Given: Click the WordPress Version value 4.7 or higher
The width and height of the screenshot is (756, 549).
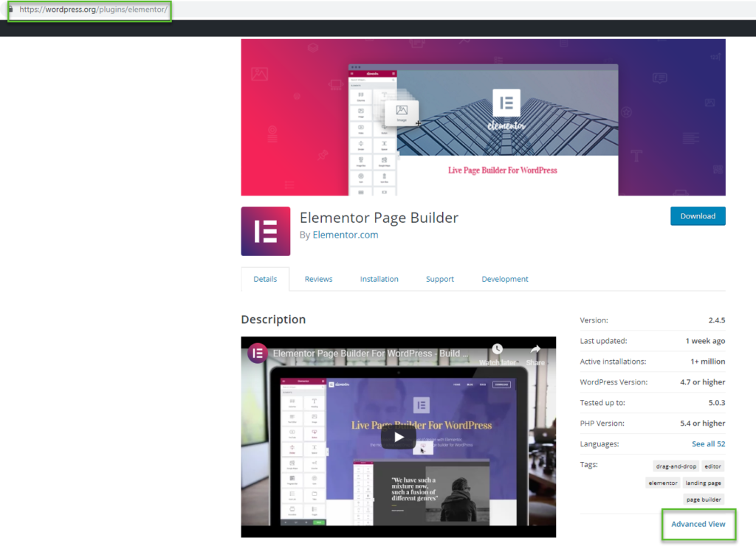Looking at the screenshot, I should pos(703,382).
